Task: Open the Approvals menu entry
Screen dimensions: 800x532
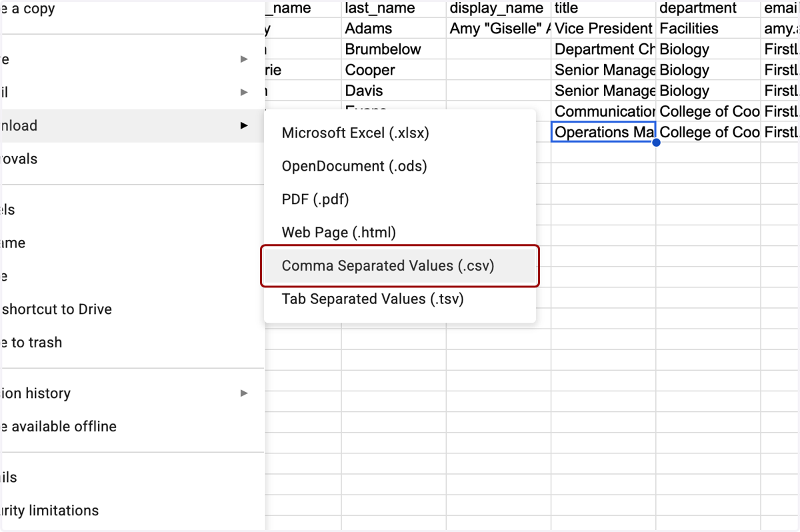Action: point(133,159)
